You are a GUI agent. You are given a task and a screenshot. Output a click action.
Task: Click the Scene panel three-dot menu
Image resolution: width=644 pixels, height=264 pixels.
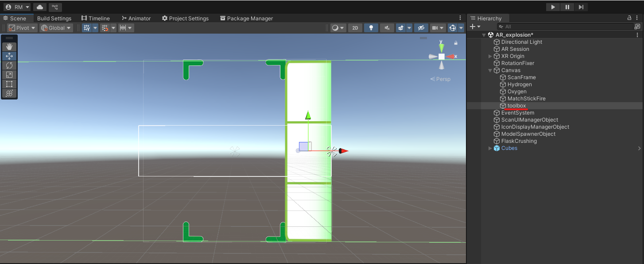(460, 18)
